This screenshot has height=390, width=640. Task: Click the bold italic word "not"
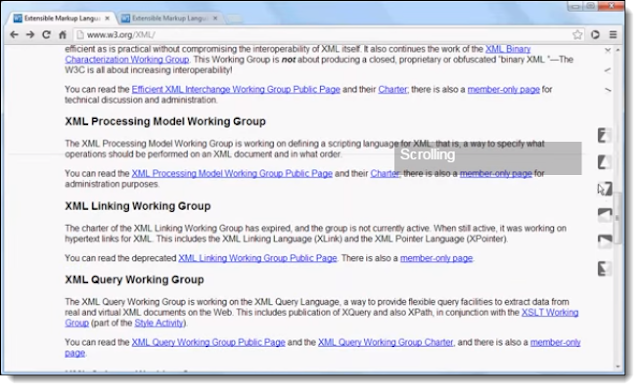pos(289,60)
